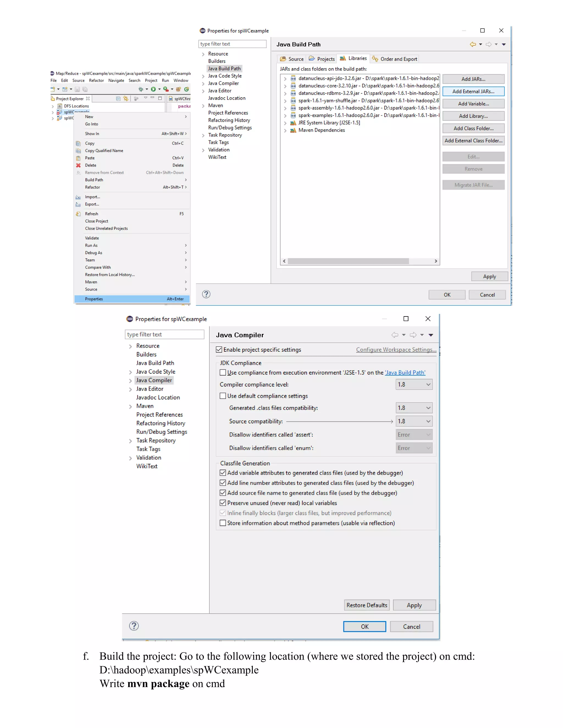Click the New Java Package toolbar icon
The image size is (563, 728).
tap(178, 89)
